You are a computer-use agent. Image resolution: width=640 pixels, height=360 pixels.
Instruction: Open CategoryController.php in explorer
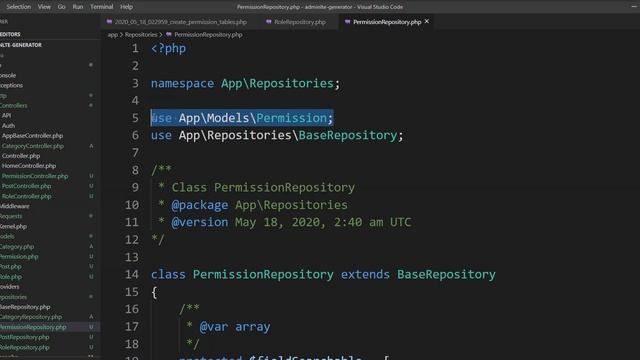33,146
